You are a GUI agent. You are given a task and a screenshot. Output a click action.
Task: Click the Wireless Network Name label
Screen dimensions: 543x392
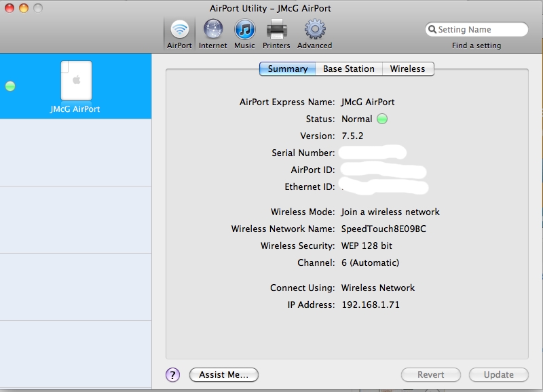point(283,229)
